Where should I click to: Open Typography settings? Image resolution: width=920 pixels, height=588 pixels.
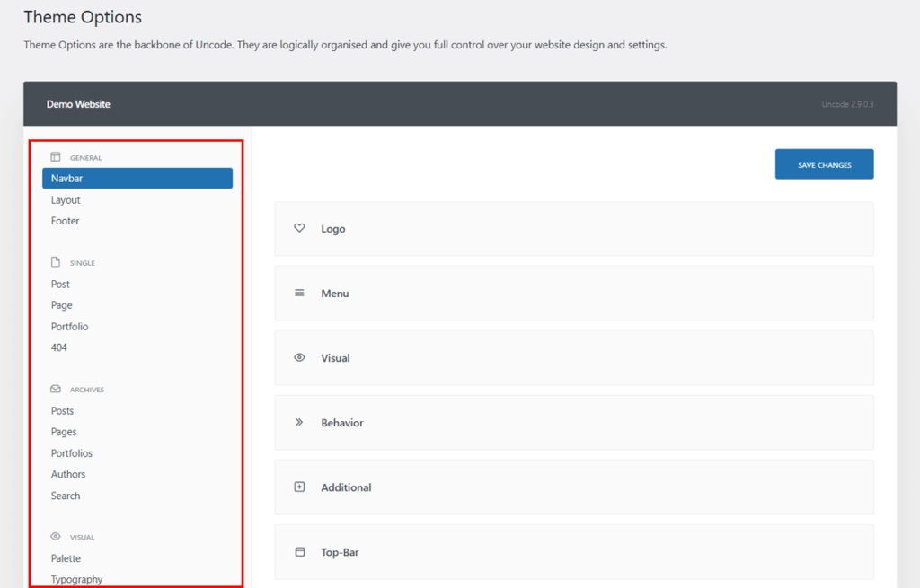76,579
